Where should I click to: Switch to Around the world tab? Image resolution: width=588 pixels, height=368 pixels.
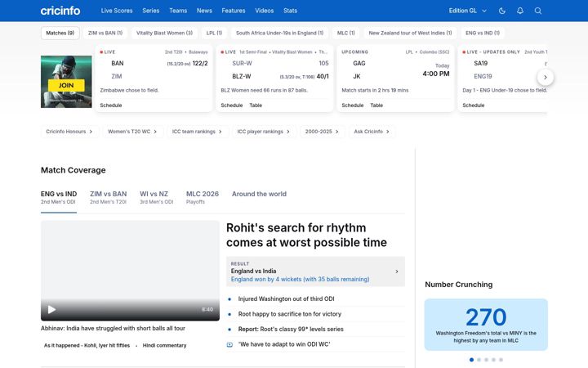click(259, 194)
